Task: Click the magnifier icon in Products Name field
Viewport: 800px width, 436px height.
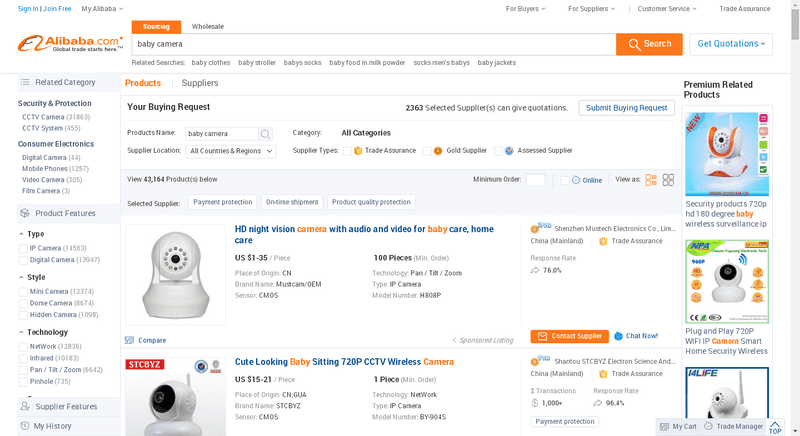Action: (265, 134)
